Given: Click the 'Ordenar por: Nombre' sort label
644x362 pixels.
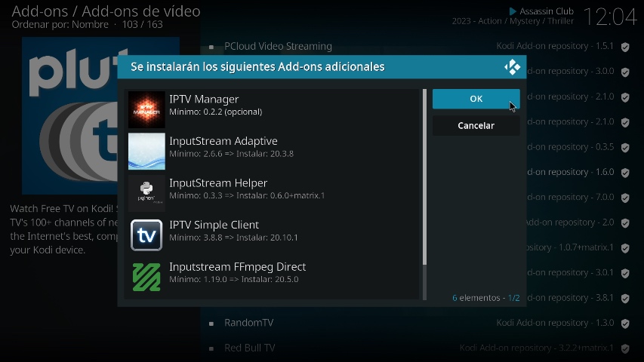Looking at the screenshot, I should pos(60,25).
